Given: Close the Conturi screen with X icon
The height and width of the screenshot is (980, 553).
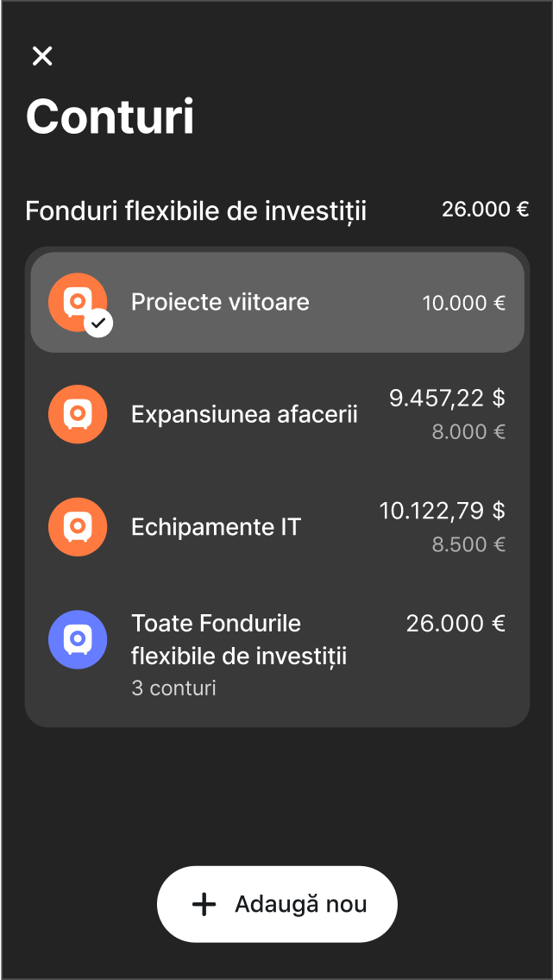Looking at the screenshot, I should [42, 56].
